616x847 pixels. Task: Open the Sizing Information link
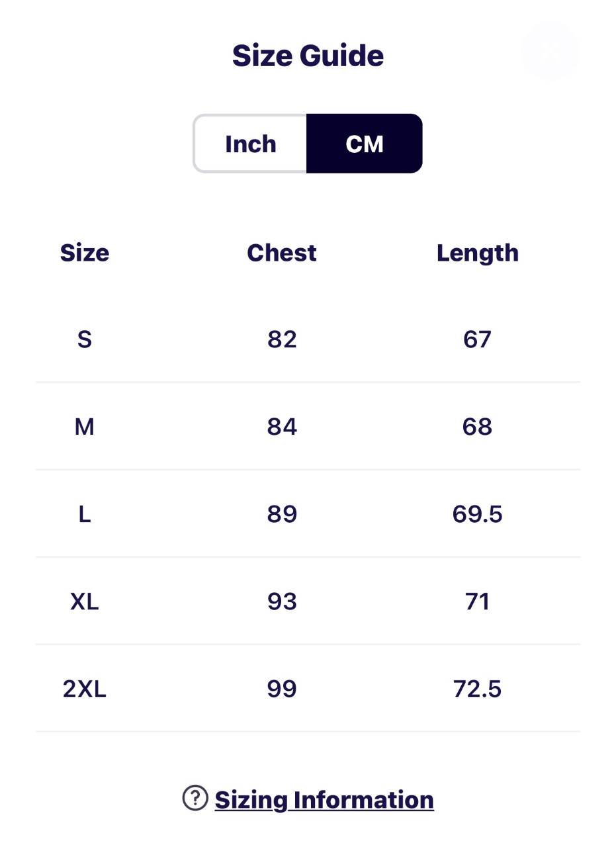pos(324,799)
